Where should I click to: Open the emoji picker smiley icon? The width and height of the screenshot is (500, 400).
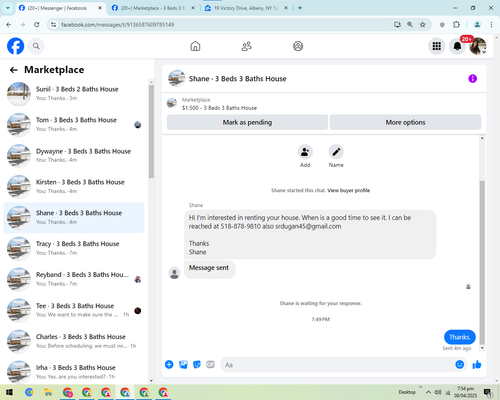(459, 364)
